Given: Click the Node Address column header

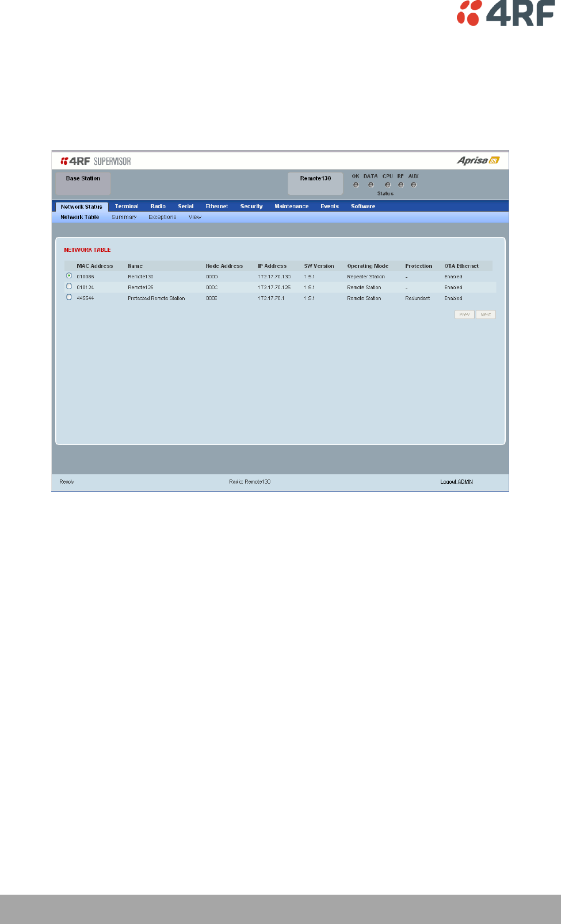Looking at the screenshot, I should [224, 266].
